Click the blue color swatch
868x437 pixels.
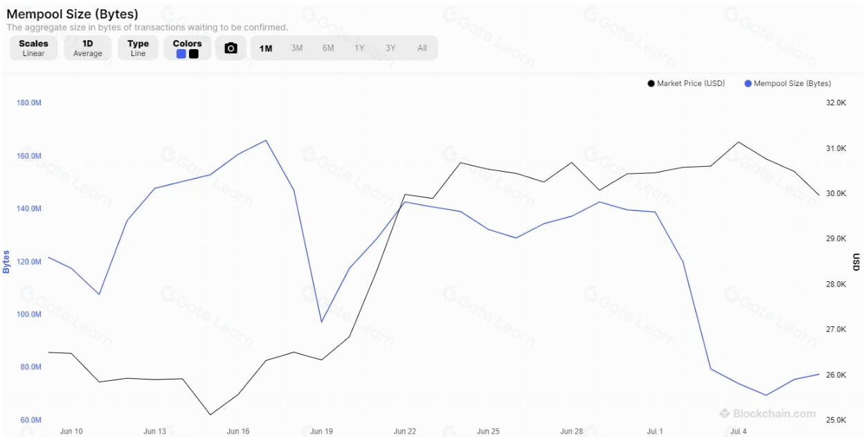click(181, 54)
